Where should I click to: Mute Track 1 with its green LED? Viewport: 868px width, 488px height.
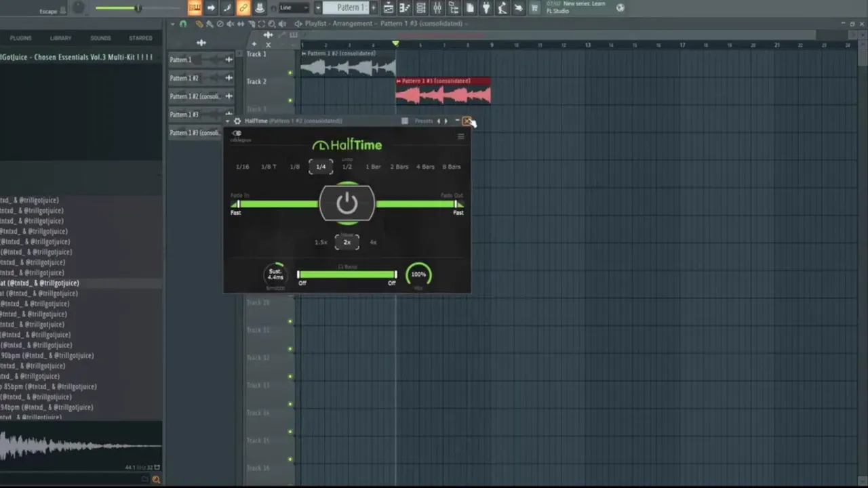(290, 73)
